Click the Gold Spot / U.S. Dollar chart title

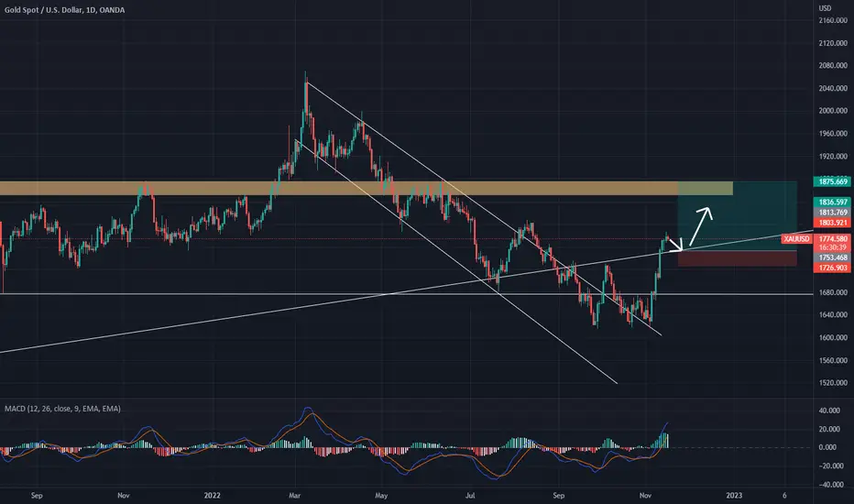click(x=64, y=10)
